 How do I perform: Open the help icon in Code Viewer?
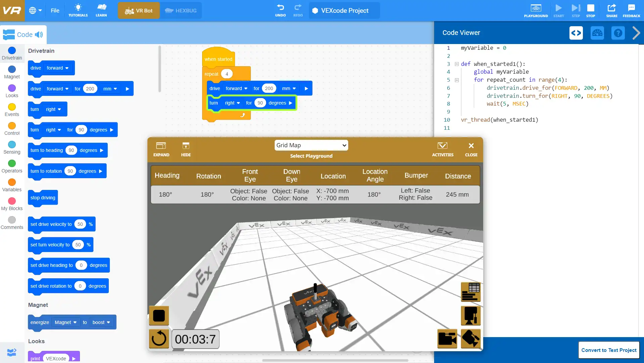(x=618, y=33)
